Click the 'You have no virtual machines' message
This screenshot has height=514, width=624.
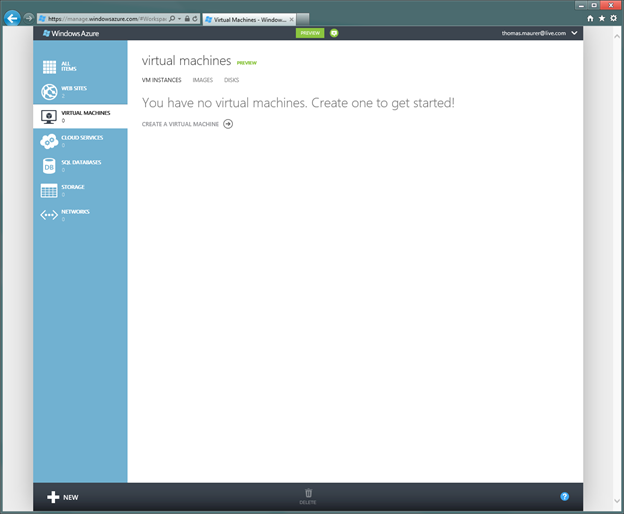(298, 103)
